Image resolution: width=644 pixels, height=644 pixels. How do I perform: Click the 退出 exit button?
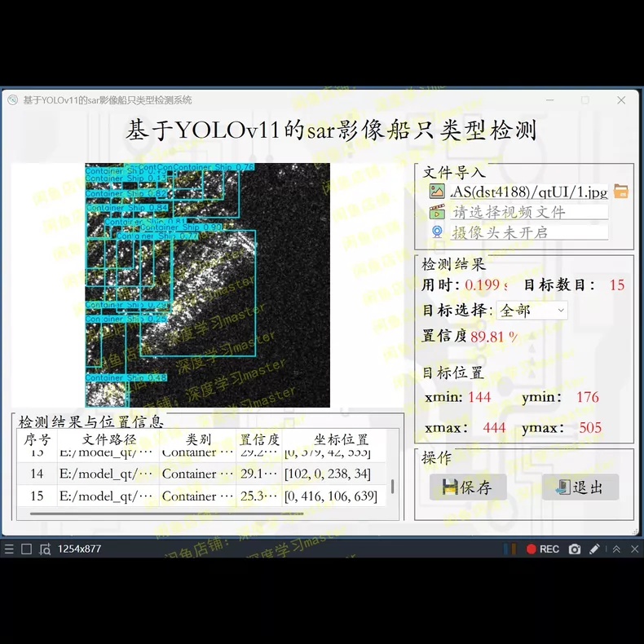[580, 487]
